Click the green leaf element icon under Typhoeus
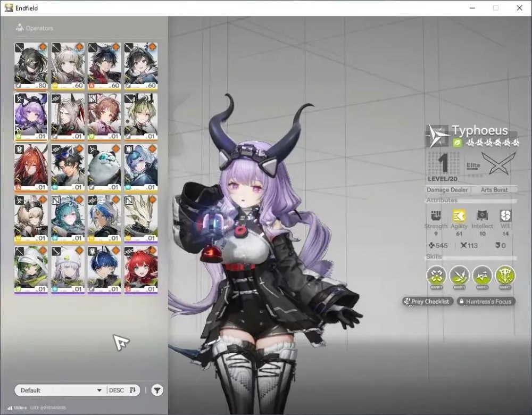532x415 pixels. pos(458,143)
